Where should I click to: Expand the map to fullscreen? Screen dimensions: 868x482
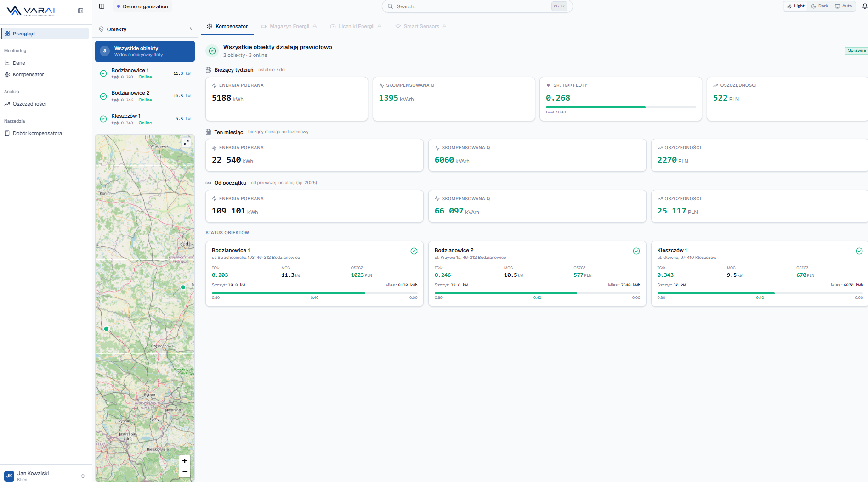click(x=186, y=143)
